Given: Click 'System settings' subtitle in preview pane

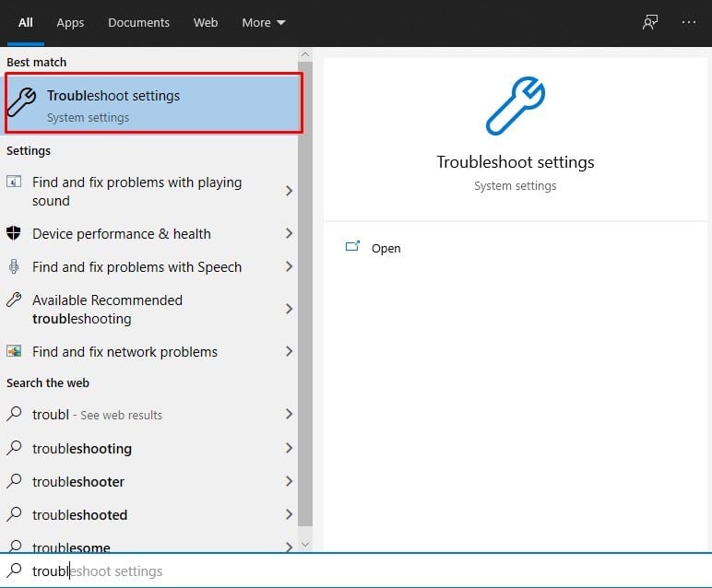Looking at the screenshot, I should [x=515, y=185].
